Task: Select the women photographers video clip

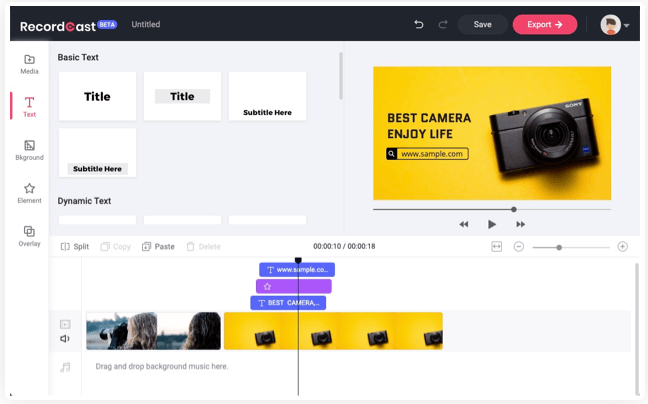Action: (x=153, y=331)
